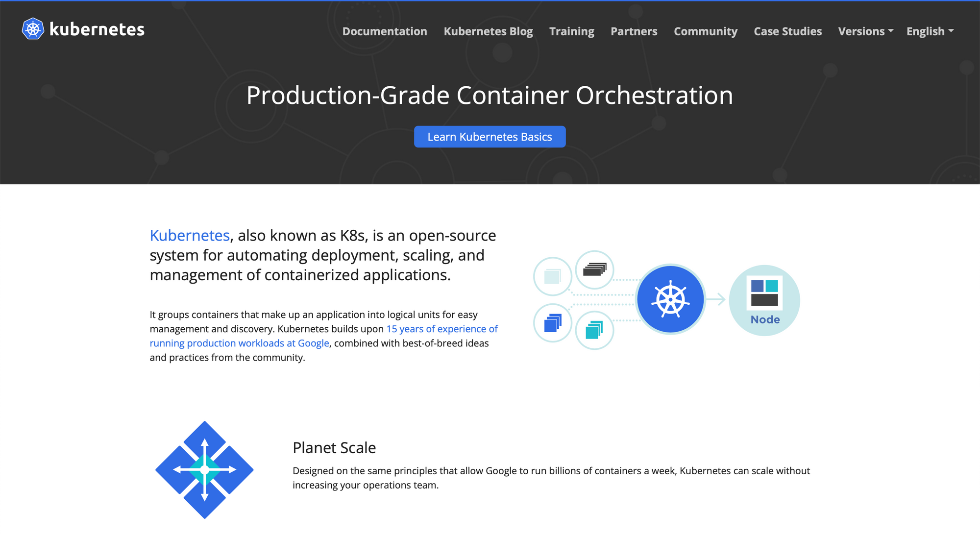This screenshot has height=536, width=980.
Task: Open the English language dropdown
Action: pyautogui.click(x=930, y=31)
